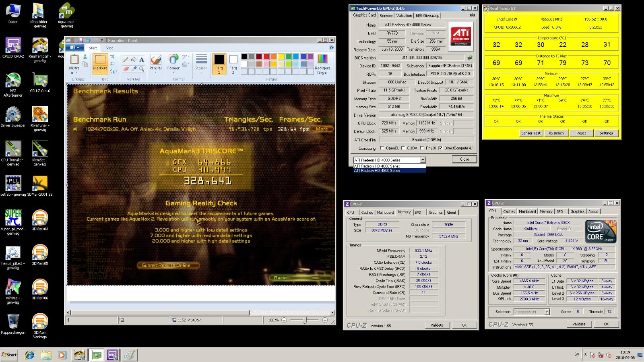Open the 3DMark Vantage desktop shortcut
The height and width of the screenshot is (362, 644).
[40, 326]
